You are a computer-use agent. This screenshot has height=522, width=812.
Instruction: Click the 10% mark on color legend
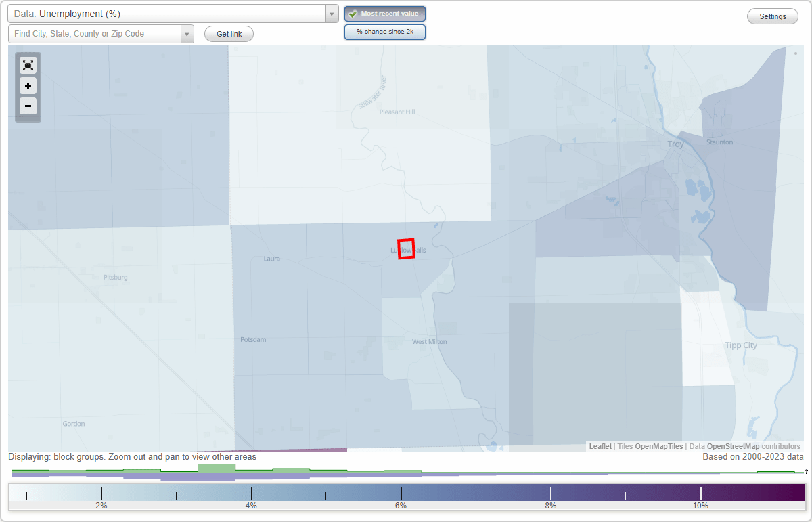tap(700, 506)
